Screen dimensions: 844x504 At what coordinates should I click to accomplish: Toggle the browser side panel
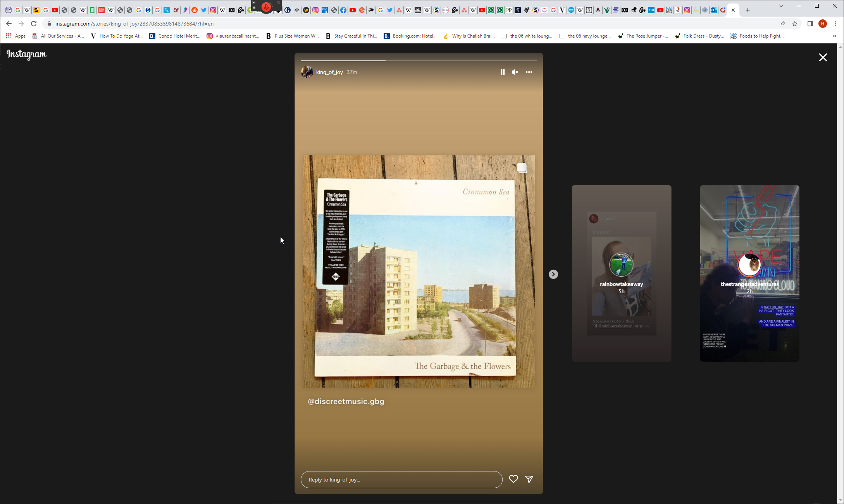[x=810, y=24]
